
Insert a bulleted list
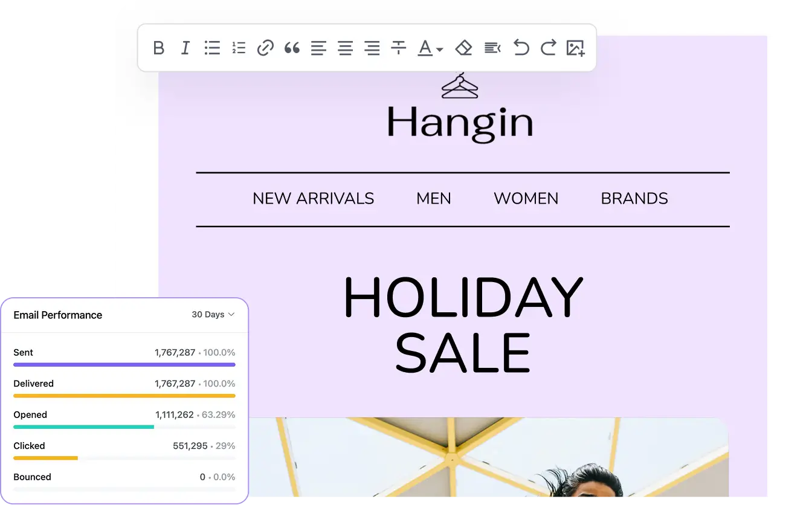pos(212,48)
